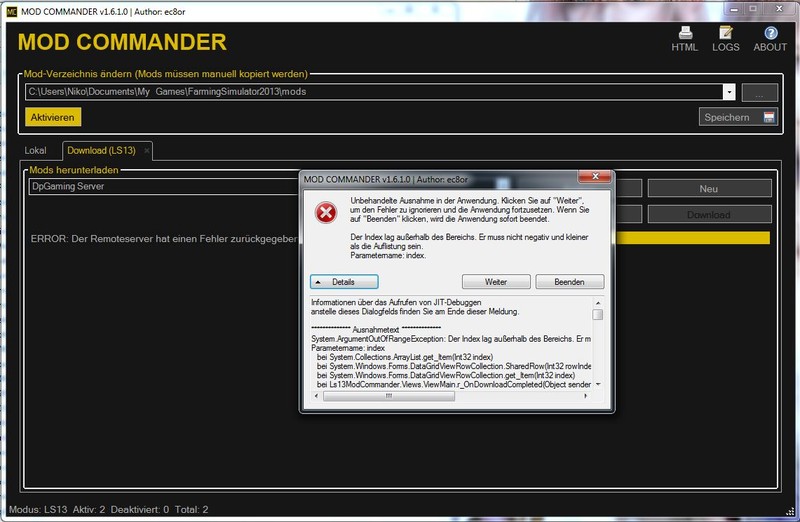Click the yellow download progress bar

(x=693, y=238)
